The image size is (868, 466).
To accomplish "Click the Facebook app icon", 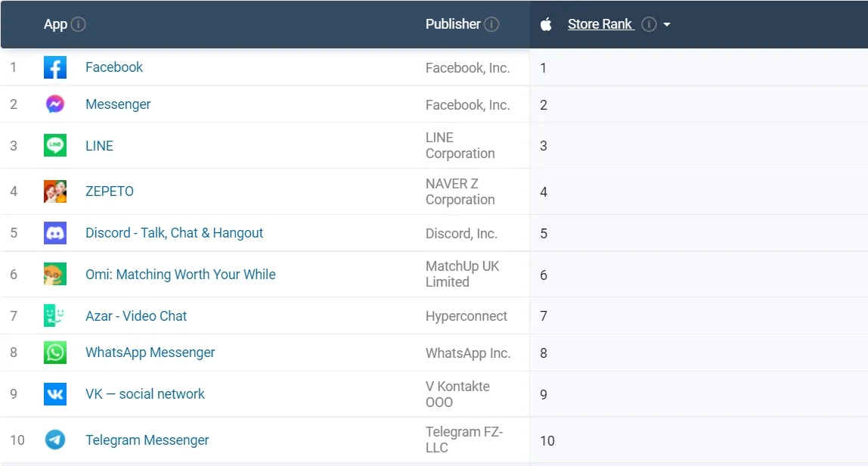I will pyautogui.click(x=54, y=67).
